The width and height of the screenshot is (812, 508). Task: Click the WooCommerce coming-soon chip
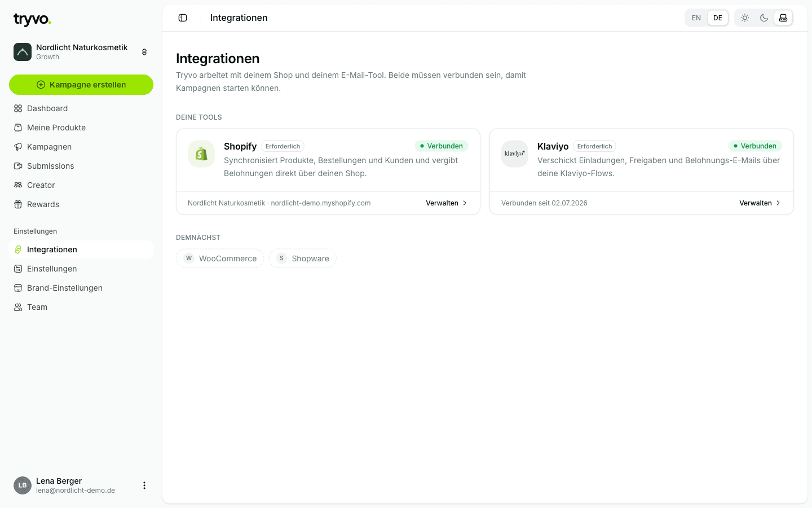[x=220, y=259]
